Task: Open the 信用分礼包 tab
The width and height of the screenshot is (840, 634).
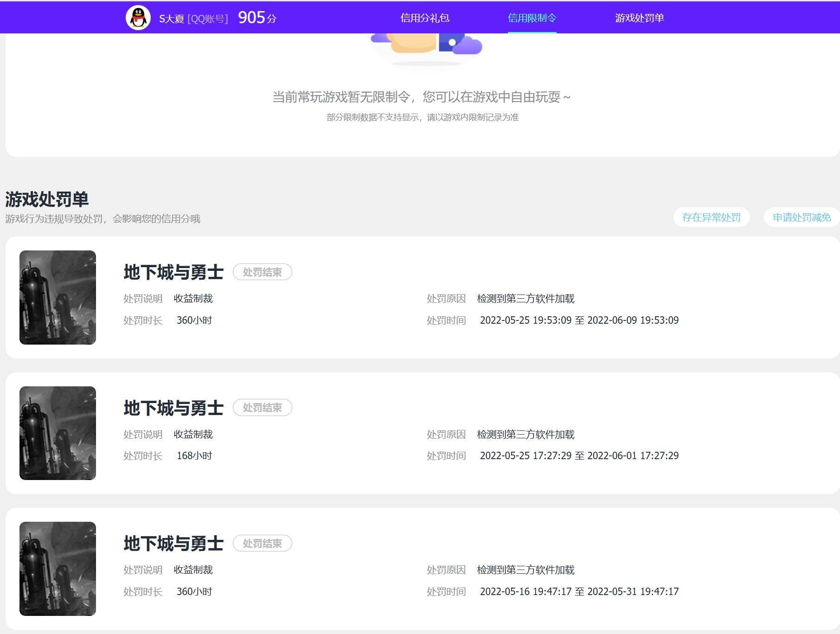Action: (425, 18)
